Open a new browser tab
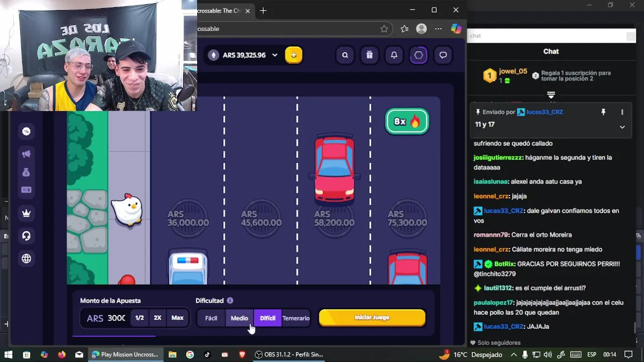The height and width of the screenshot is (362, 644). 263,11
